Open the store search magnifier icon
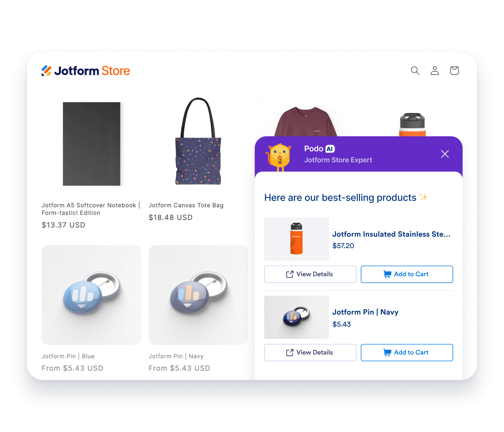Screen dimensions: 504x432 coord(415,71)
